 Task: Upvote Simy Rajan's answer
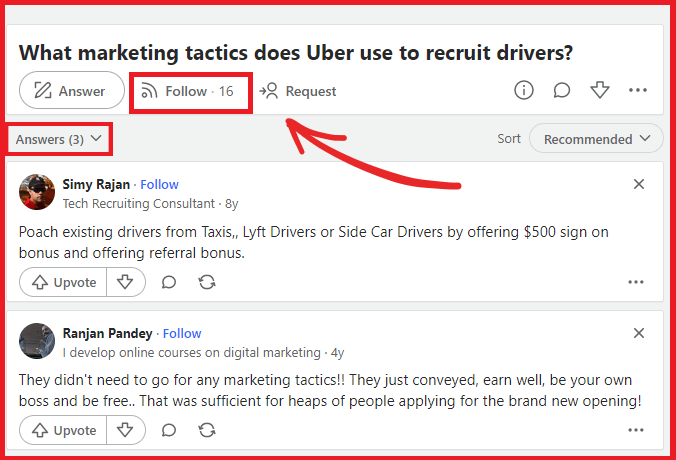tap(63, 282)
